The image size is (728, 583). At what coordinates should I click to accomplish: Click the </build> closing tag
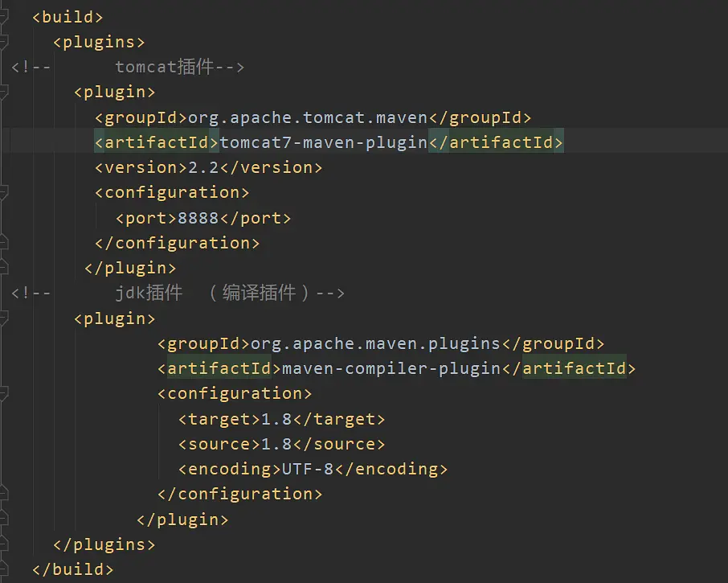tap(73, 569)
